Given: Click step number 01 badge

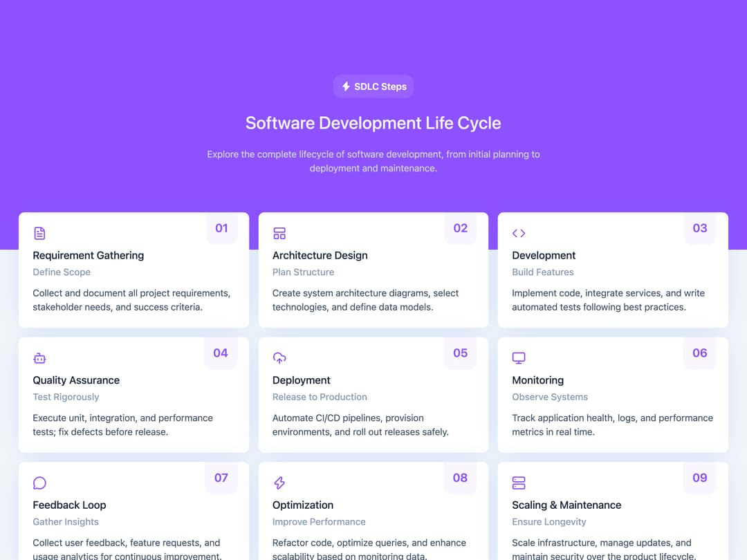Looking at the screenshot, I should [x=221, y=228].
